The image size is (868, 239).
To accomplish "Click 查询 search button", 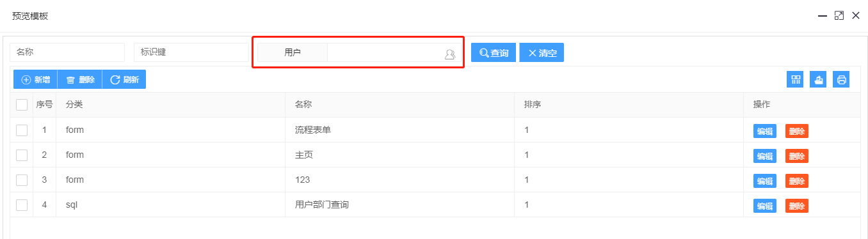I will point(494,53).
